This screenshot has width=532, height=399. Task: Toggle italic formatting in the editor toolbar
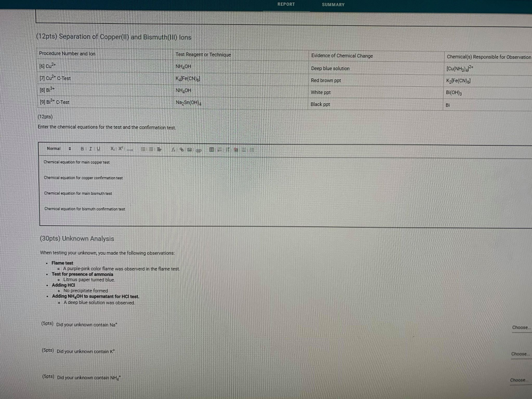(x=90, y=149)
